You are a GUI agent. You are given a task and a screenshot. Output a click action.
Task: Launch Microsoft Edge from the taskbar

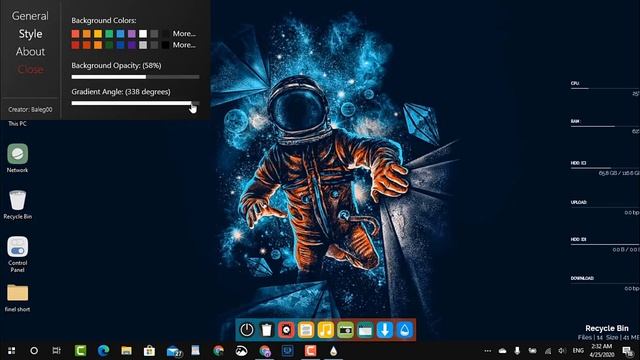coord(103,351)
